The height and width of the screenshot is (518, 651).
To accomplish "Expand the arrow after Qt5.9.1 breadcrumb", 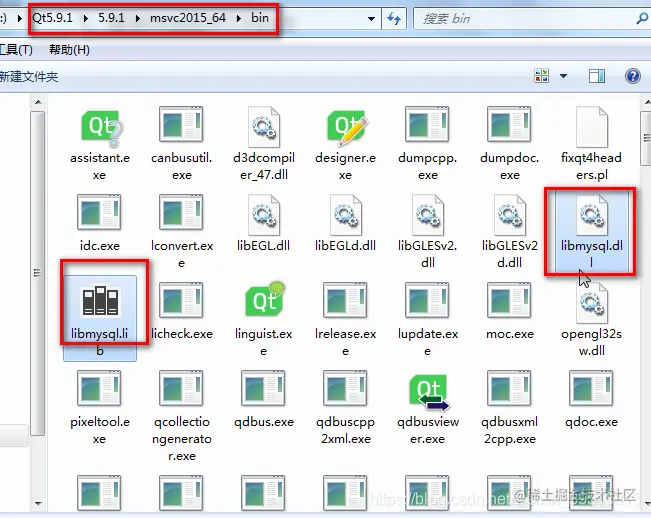I will [86, 18].
